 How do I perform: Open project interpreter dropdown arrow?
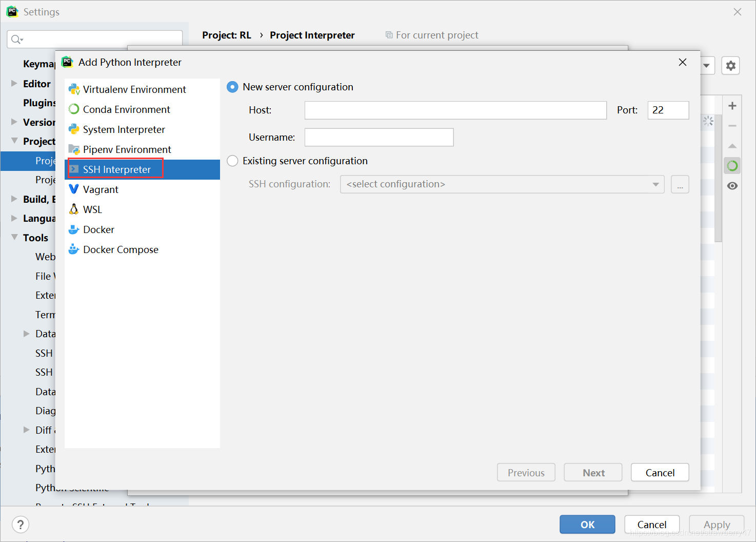(x=707, y=66)
